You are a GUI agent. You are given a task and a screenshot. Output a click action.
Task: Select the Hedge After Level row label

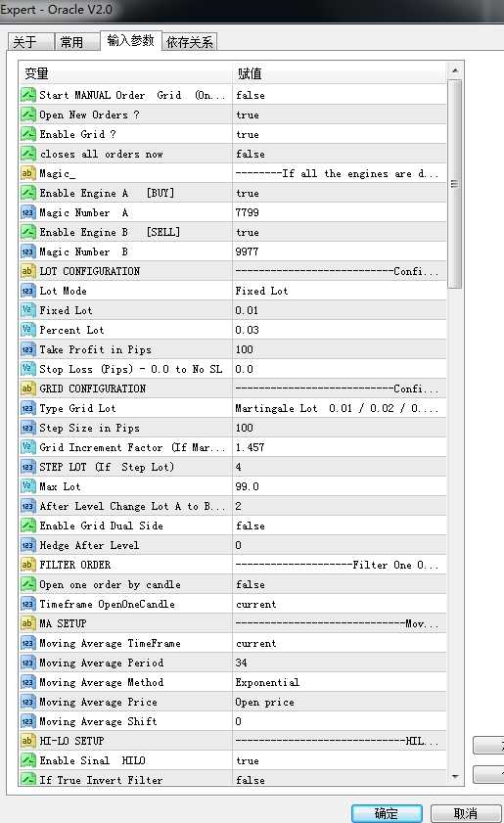[89, 545]
